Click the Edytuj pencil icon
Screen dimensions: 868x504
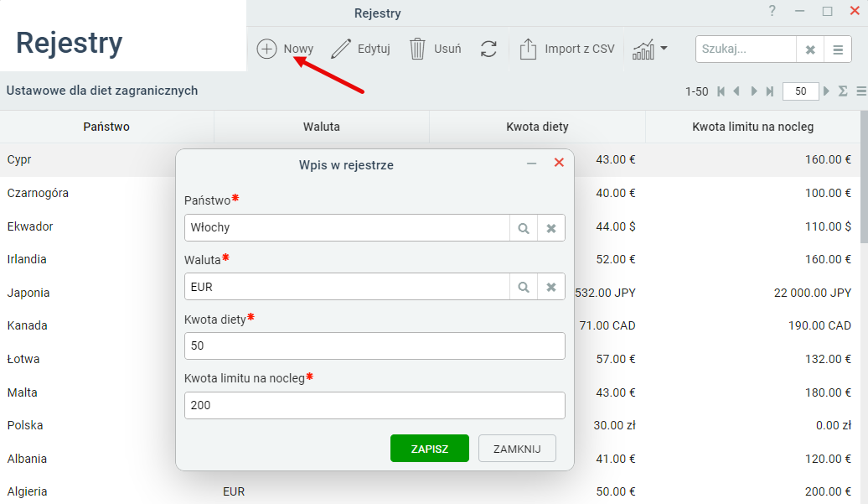coord(341,49)
